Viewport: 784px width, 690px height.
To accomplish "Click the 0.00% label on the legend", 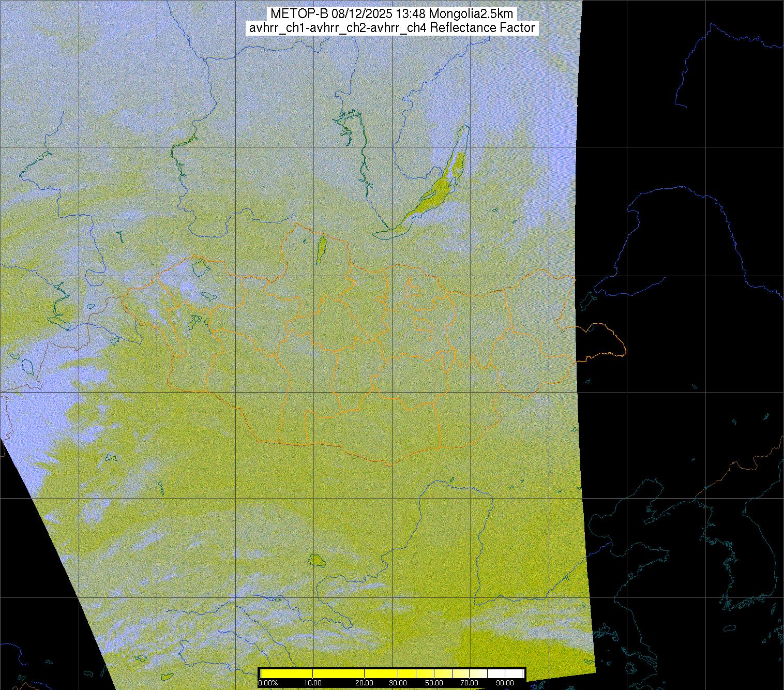I will point(268,684).
